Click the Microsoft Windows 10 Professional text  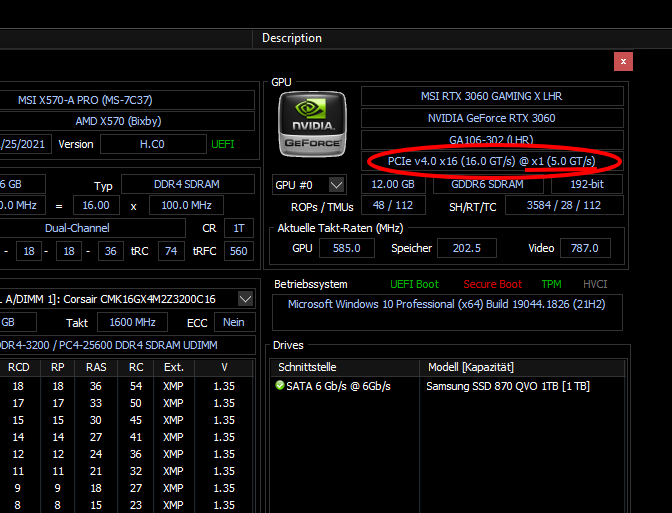(447, 304)
